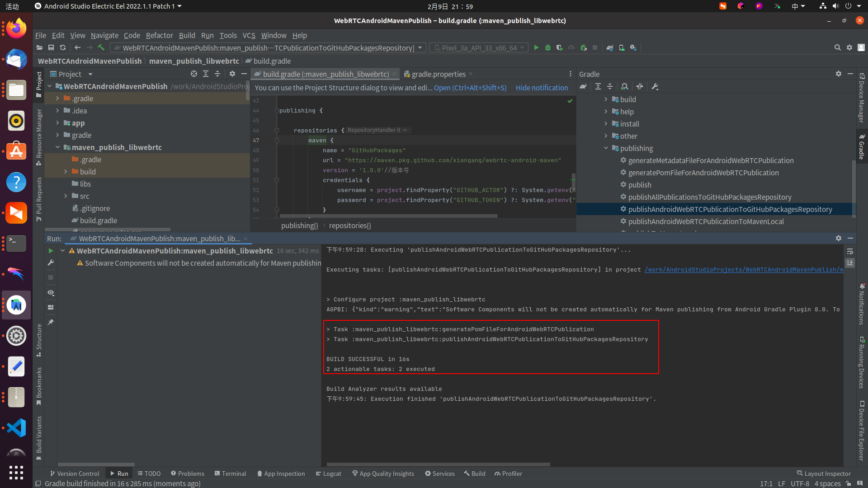
Task: Sync Project with Gradle Files icon
Action: point(610,47)
